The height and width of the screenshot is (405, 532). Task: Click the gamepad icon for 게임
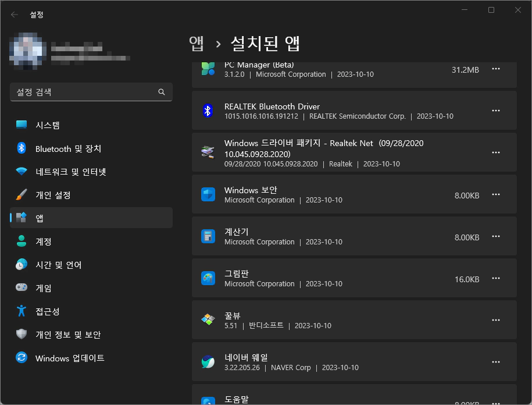click(22, 287)
